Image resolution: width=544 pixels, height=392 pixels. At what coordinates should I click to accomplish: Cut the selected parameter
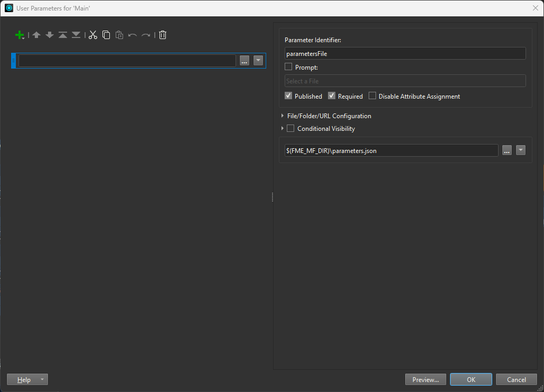(92, 35)
